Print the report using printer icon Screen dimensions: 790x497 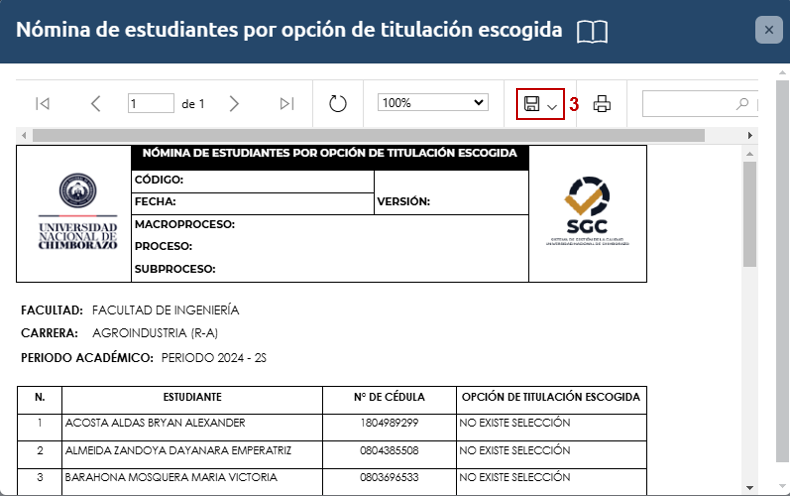pos(602,103)
